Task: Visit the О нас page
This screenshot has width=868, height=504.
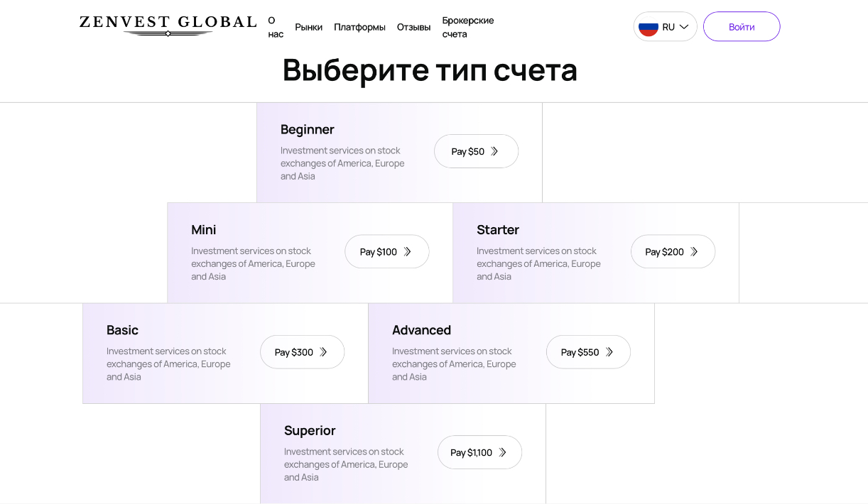Action: point(274,27)
